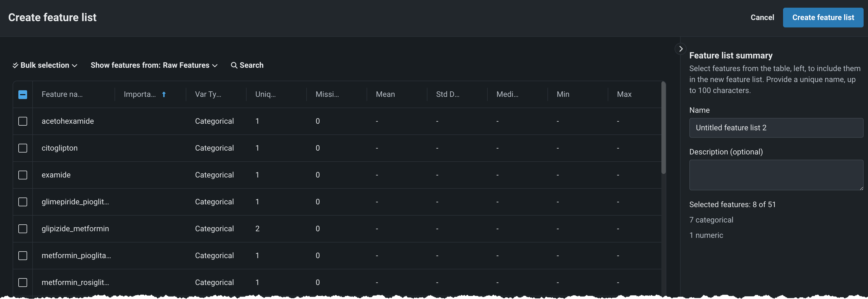Image resolution: width=868 pixels, height=299 pixels.
Task: Sort by the Mean column header
Action: pos(385,94)
